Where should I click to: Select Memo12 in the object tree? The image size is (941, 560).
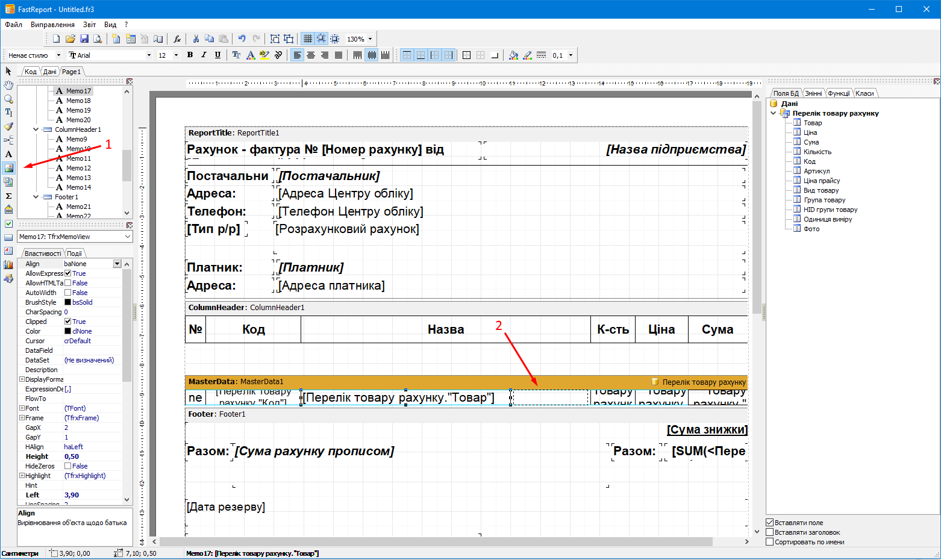tap(78, 168)
